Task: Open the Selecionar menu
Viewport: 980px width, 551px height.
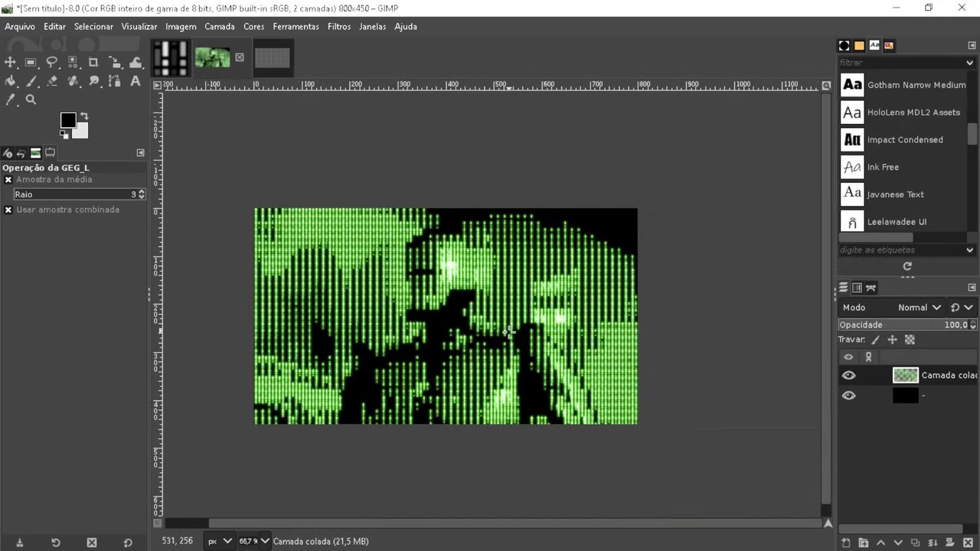Action: pos(93,26)
